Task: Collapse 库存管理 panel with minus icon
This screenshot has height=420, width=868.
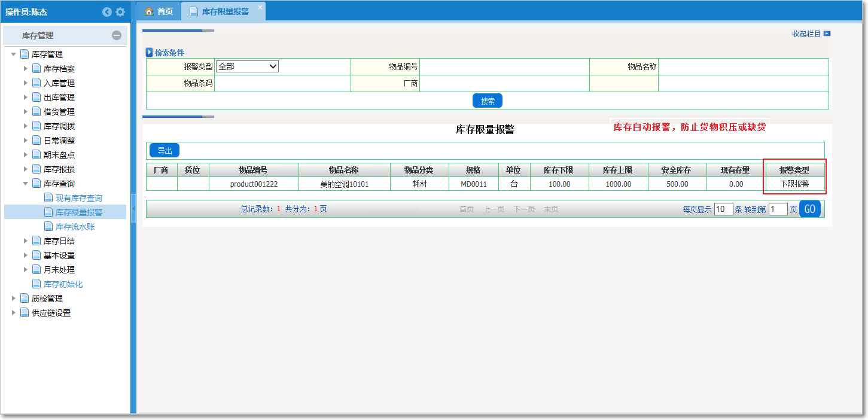Action: (117, 35)
